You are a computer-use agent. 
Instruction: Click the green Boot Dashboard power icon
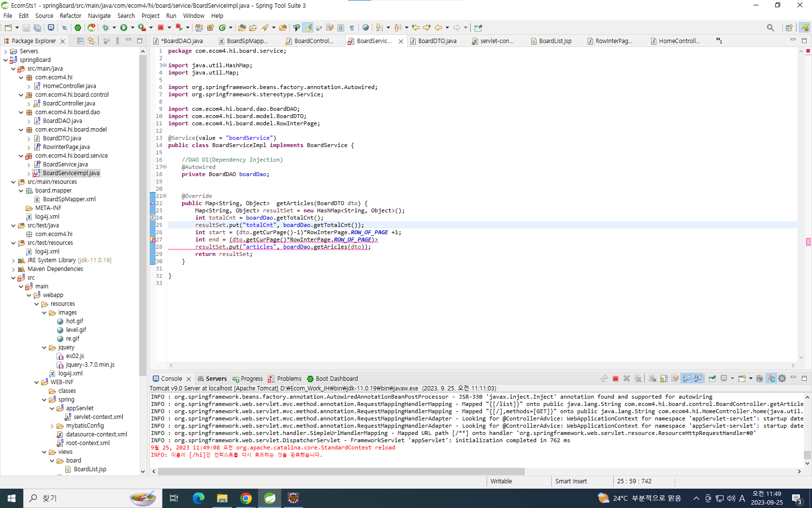pos(77,28)
